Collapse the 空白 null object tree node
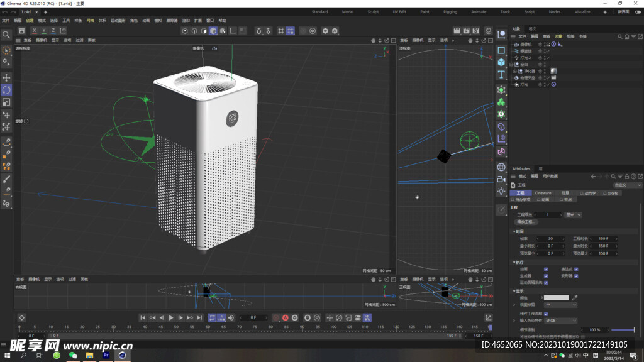 point(511,65)
